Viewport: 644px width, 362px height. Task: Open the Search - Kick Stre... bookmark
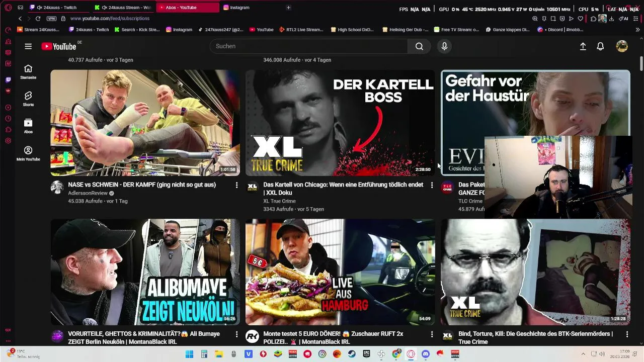(137, 30)
